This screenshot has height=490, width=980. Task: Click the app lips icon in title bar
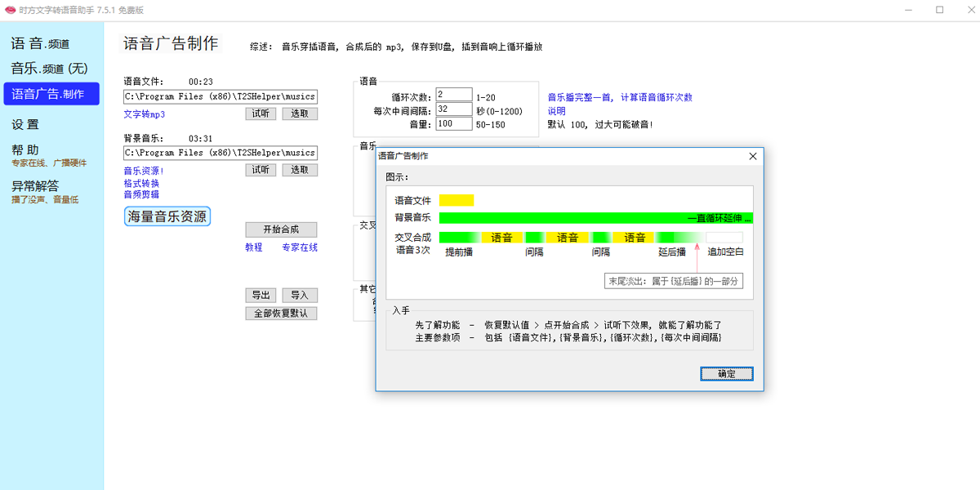click(10, 10)
